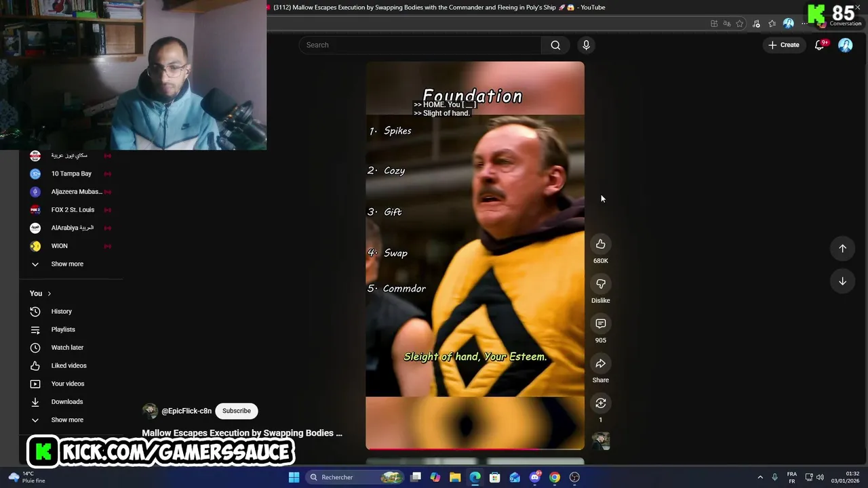
Task: Subscribe to @EpicFlick-c8n
Action: pyautogui.click(x=237, y=411)
